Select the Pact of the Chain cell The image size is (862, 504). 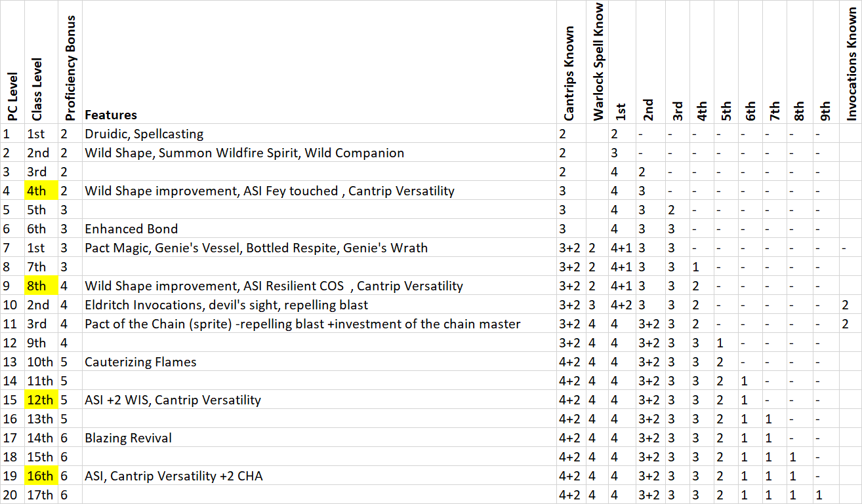click(x=302, y=324)
